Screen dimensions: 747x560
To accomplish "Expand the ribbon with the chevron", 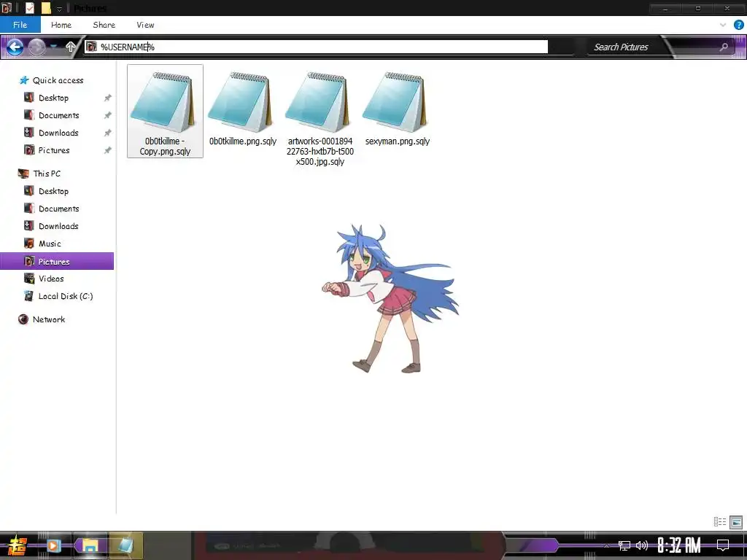I will 723,25.
